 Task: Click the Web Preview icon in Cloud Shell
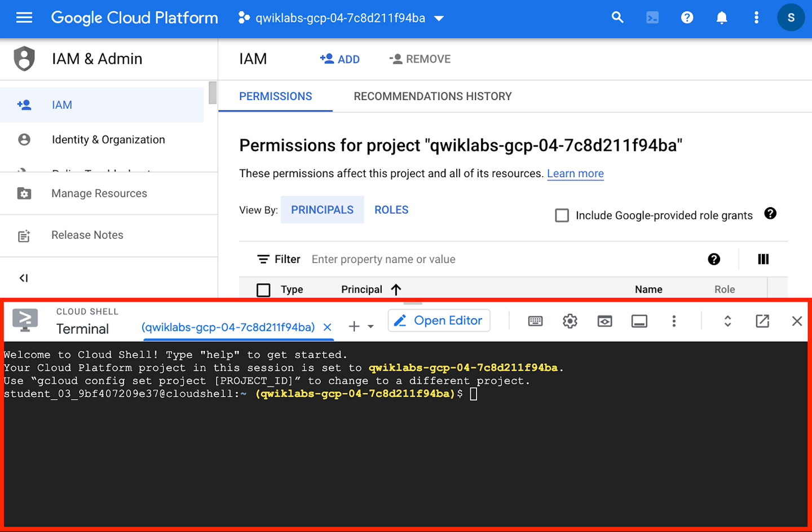pos(604,321)
